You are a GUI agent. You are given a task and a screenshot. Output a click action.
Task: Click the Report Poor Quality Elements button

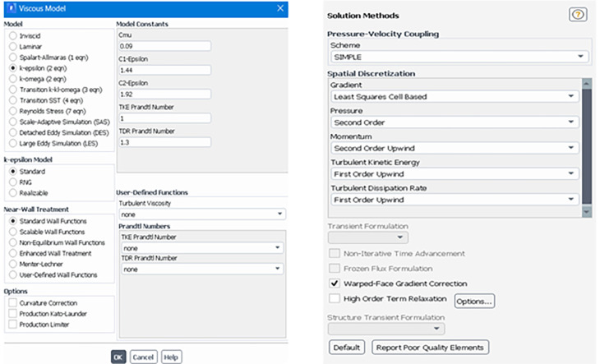tap(430, 348)
